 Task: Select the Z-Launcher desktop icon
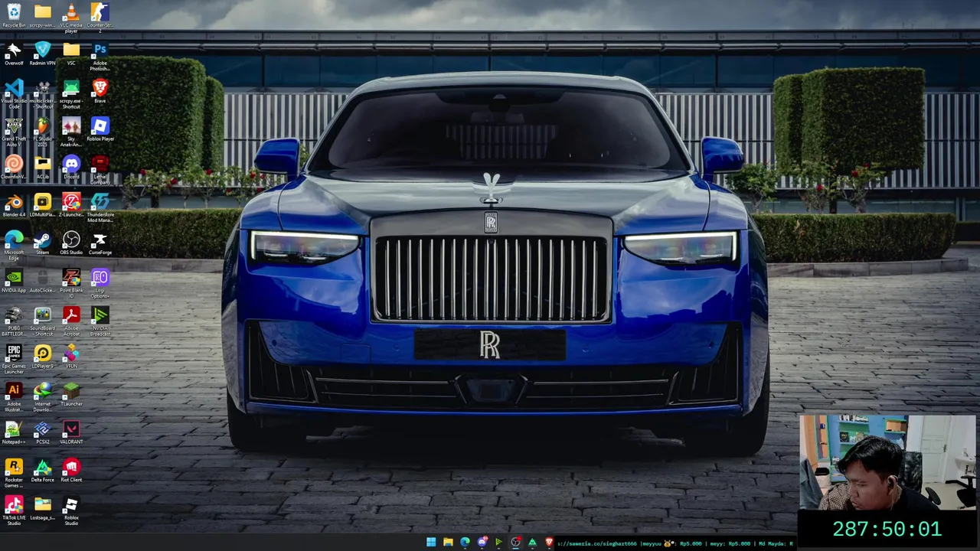pyautogui.click(x=71, y=205)
